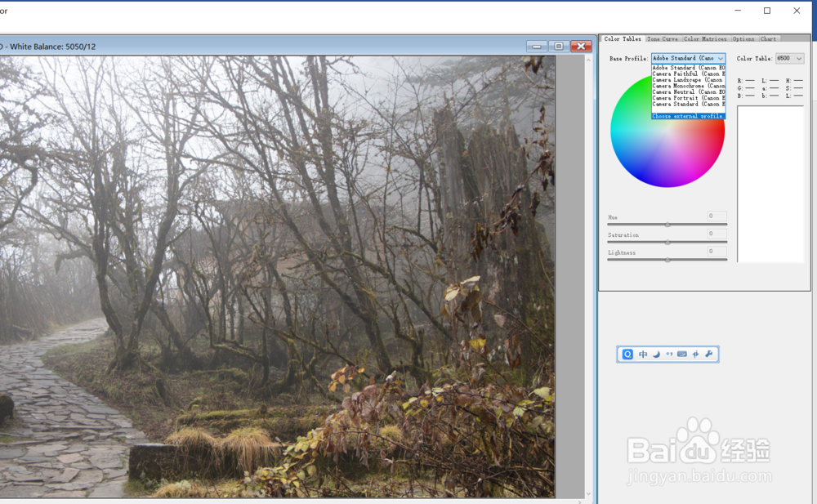Switch to the Options tab

click(x=743, y=39)
